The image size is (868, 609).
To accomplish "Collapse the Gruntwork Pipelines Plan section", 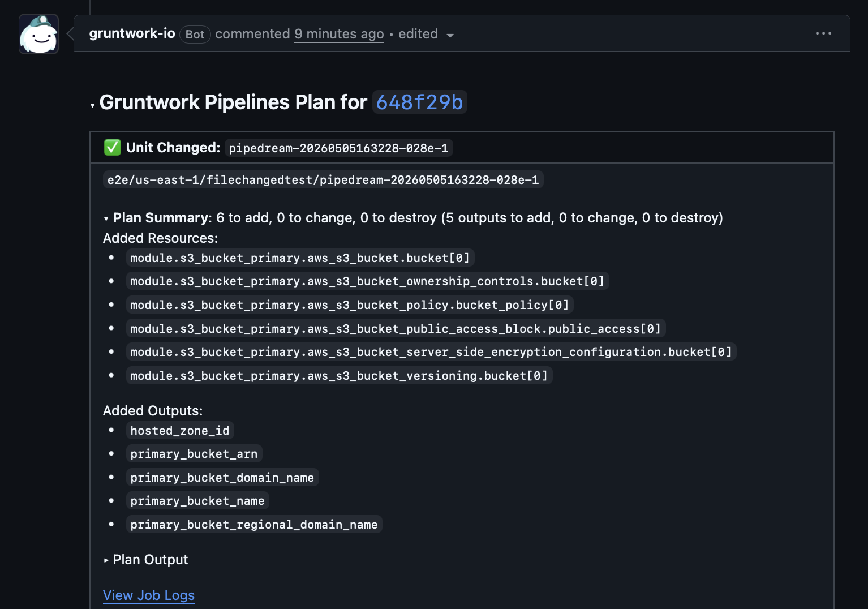I will pos(93,105).
